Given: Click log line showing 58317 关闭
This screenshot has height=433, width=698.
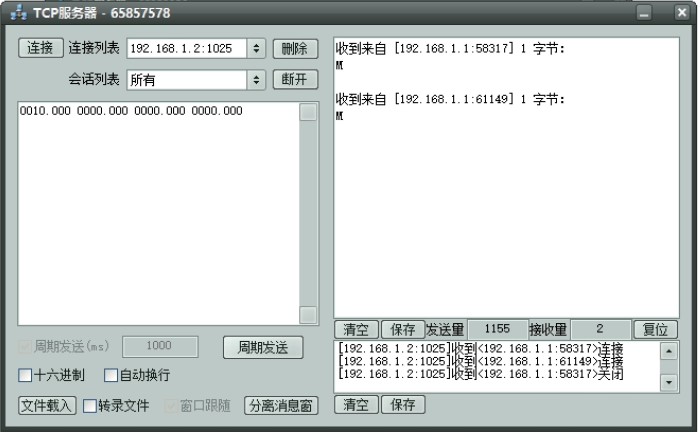Looking at the screenshot, I should 481,374.
